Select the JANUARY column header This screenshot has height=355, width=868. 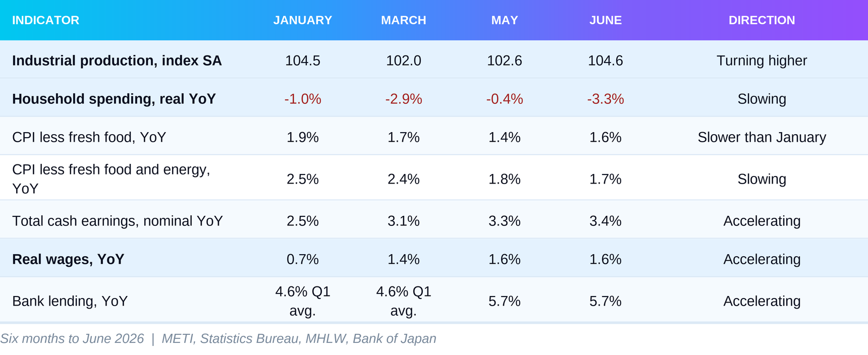coord(303,20)
